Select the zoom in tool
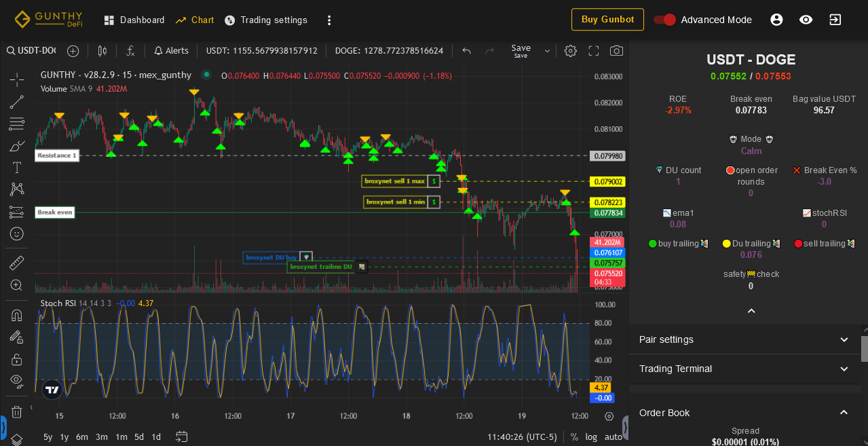The width and height of the screenshot is (868, 446). (17, 285)
